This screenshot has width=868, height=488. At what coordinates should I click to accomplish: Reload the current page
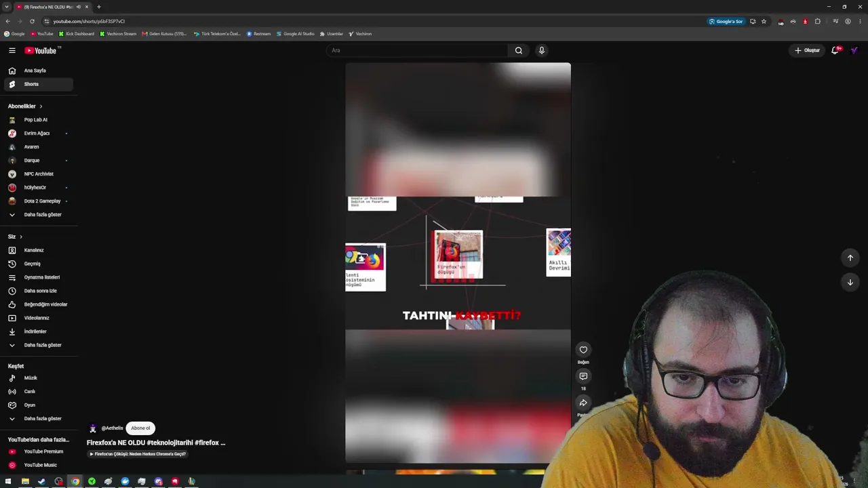coord(32,21)
